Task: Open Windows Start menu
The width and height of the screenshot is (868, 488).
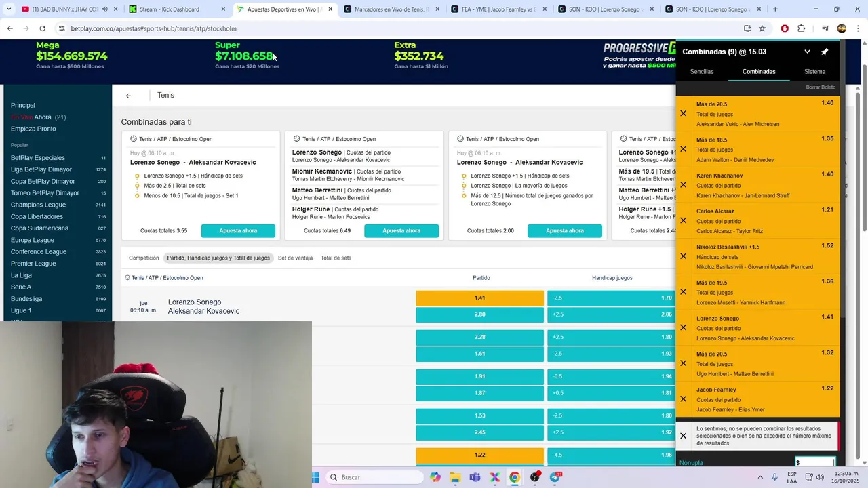Action: pyautogui.click(x=315, y=477)
